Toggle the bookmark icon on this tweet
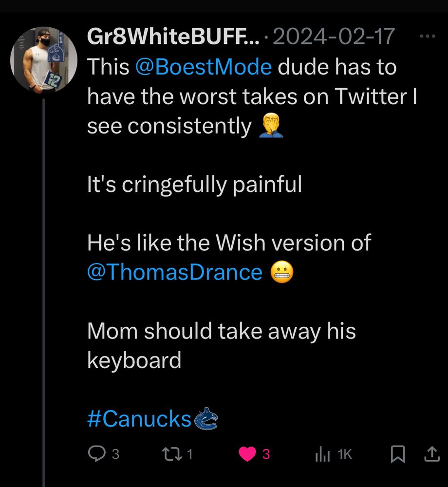The image size is (448, 487). pos(398,454)
